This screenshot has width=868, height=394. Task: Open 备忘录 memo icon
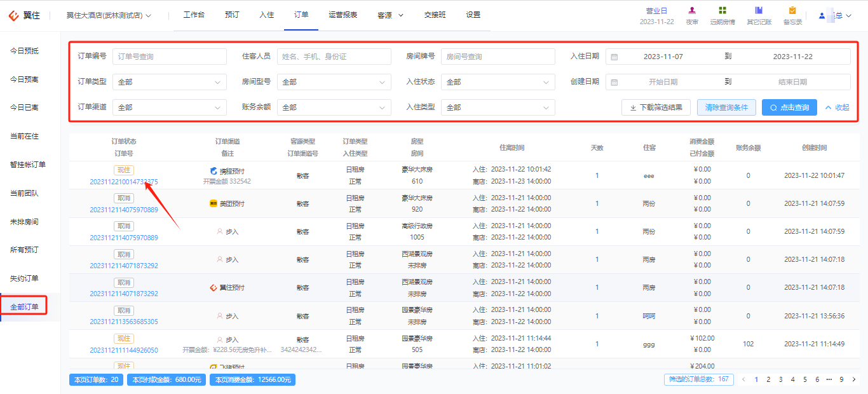coord(792,10)
